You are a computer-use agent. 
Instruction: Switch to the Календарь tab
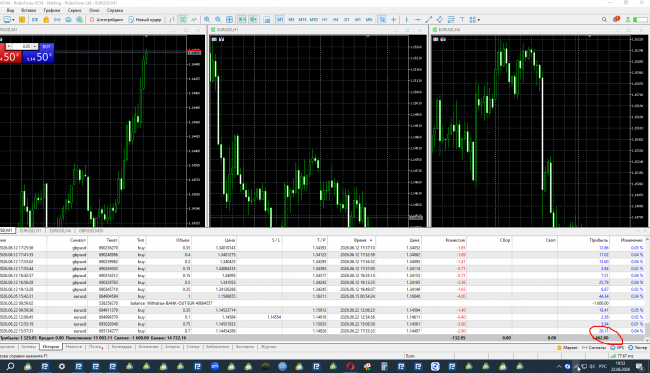pos(122,347)
